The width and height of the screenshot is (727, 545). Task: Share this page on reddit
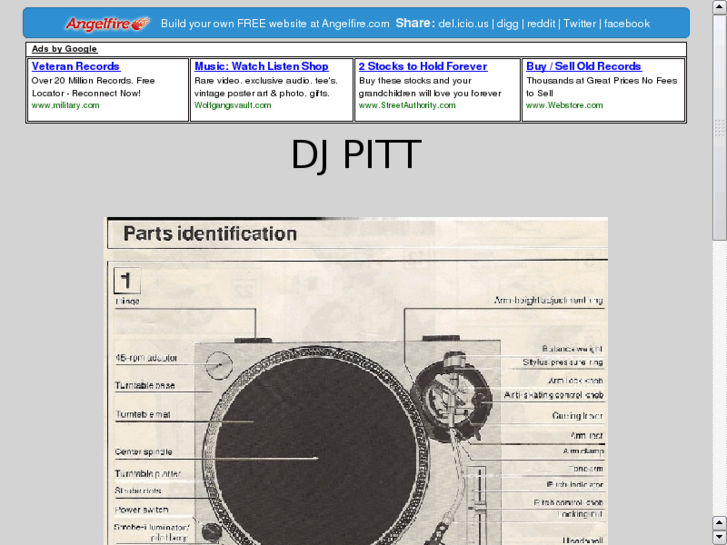pos(541,24)
